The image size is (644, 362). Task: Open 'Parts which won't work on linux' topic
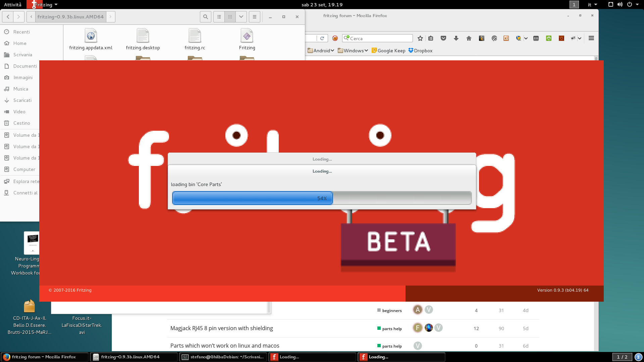(225, 346)
